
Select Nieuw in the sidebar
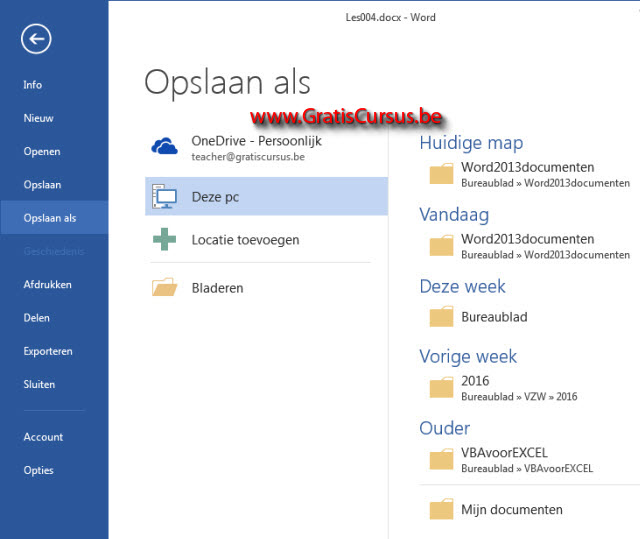[x=38, y=118]
